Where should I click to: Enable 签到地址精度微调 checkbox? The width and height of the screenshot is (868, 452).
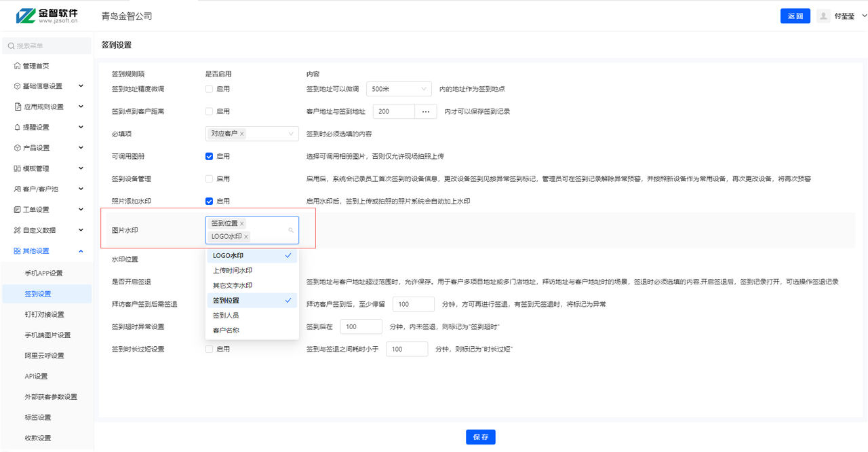click(x=210, y=89)
